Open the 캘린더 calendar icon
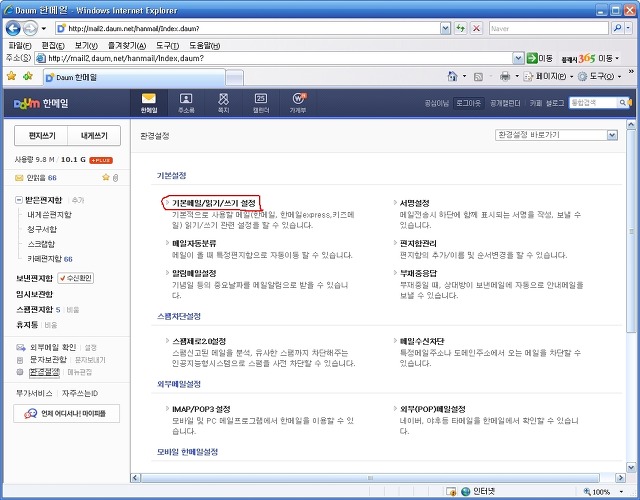This screenshot has height=500, width=640. pos(261,102)
